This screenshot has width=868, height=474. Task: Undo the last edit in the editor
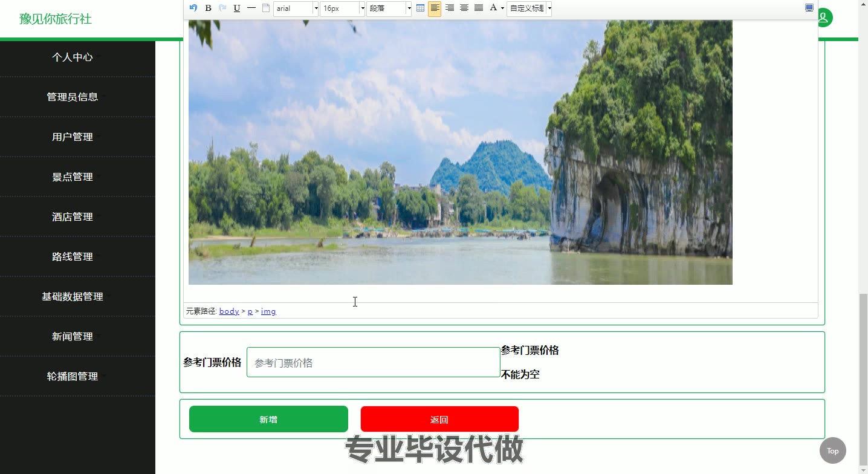(193, 8)
